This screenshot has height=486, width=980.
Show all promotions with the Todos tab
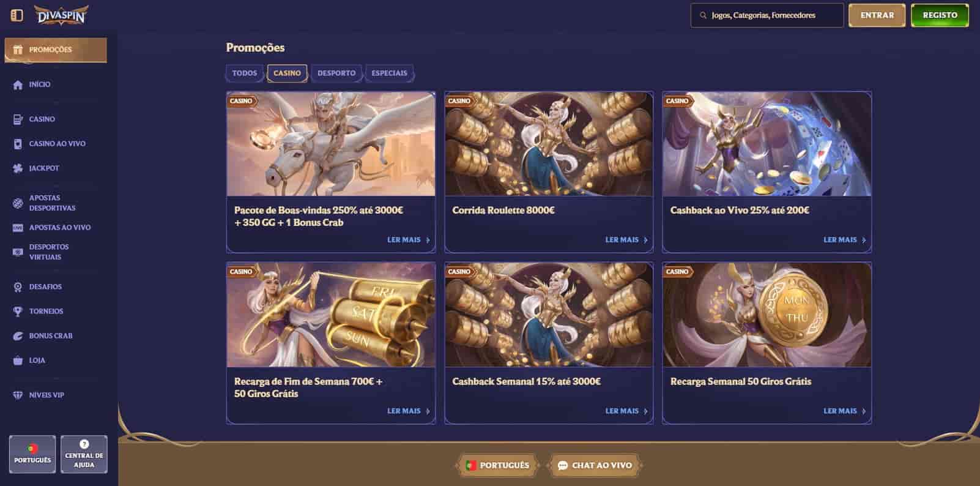(245, 73)
